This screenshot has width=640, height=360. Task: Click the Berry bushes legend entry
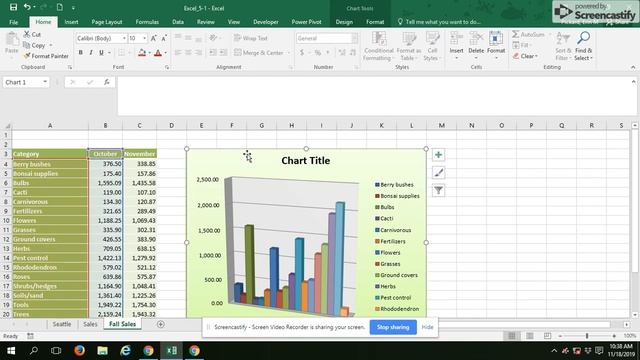[x=394, y=184]
